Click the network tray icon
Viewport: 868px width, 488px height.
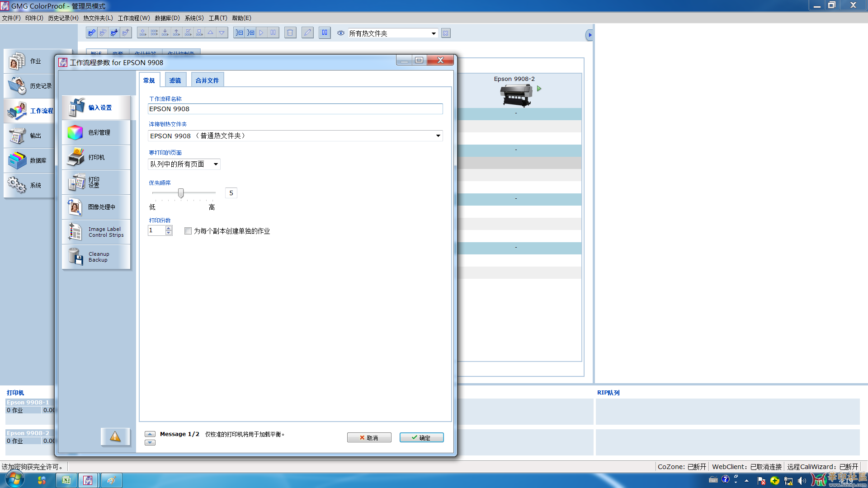pos(788,481)
